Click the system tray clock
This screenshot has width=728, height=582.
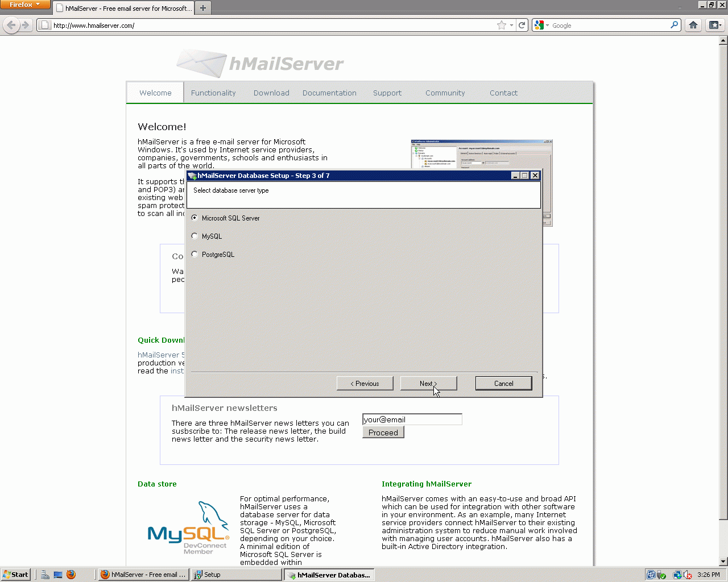pos(709,575)
